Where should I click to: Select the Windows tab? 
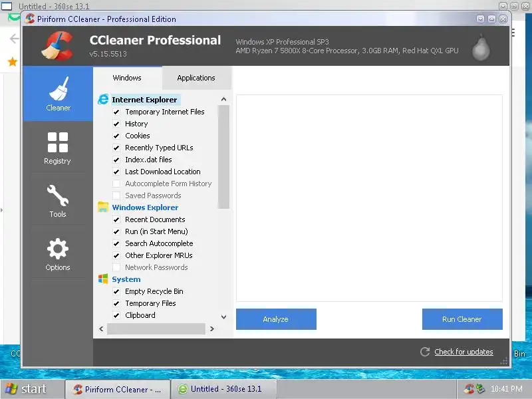click(x=127, y=78)
